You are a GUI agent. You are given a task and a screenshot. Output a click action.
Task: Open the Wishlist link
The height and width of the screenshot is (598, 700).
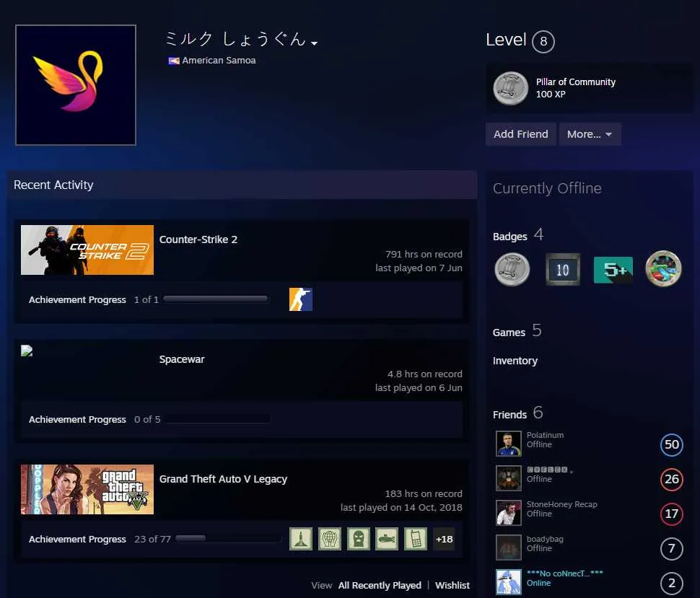point(452,585)
